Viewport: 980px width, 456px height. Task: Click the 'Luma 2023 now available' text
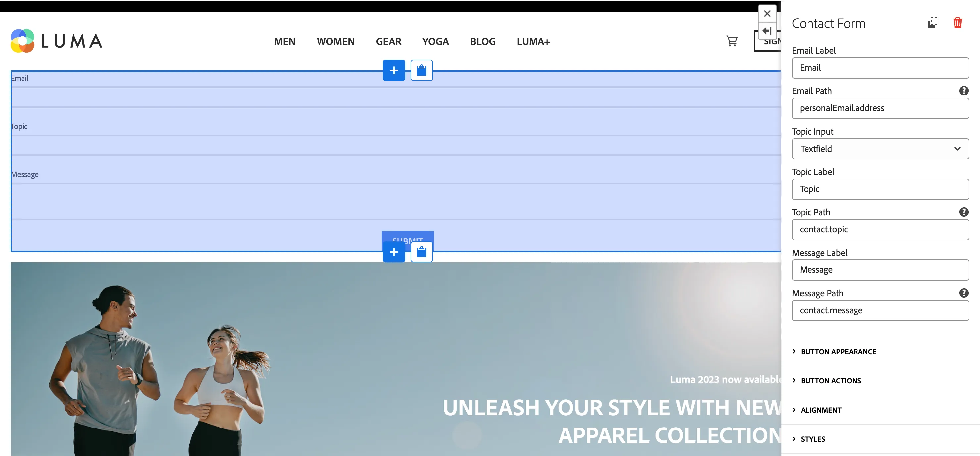point(725,379)
